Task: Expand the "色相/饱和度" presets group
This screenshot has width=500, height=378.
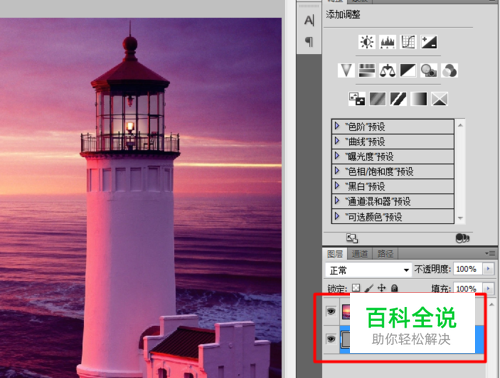Action: [x=337, y=171]
